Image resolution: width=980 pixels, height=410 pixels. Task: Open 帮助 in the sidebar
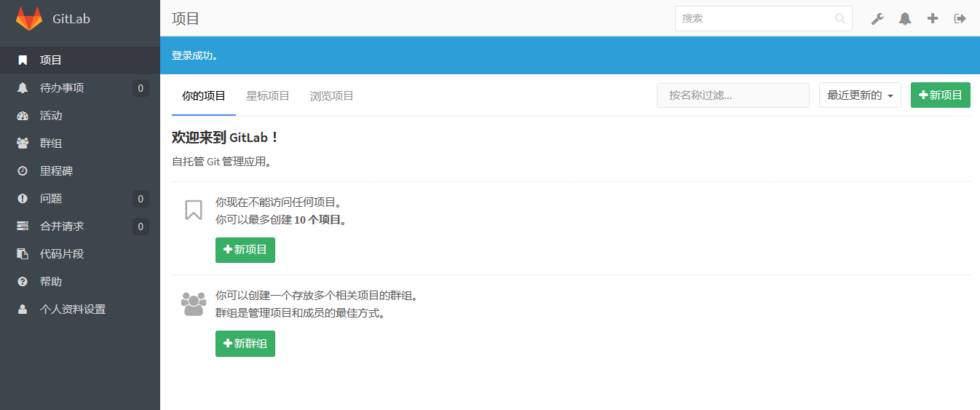coord(80,282)
